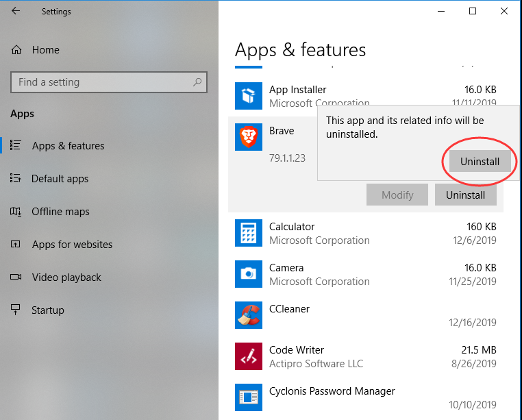Click the Apps & features page heading
The image size is (522, 420).
[x=300, y=50]
